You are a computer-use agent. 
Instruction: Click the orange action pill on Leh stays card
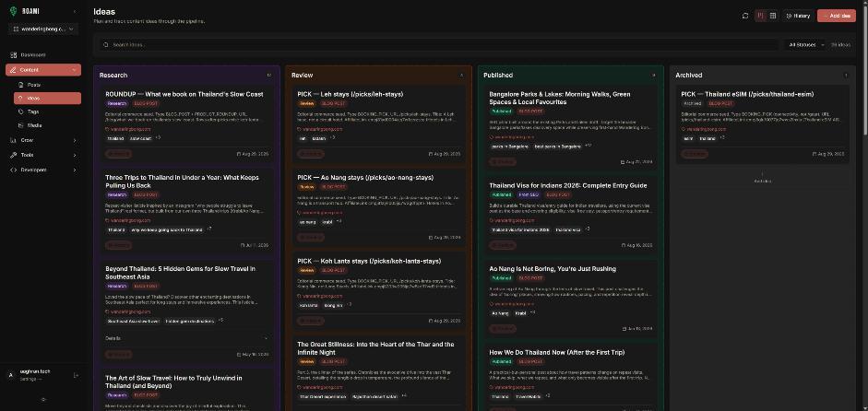(311, 154)
